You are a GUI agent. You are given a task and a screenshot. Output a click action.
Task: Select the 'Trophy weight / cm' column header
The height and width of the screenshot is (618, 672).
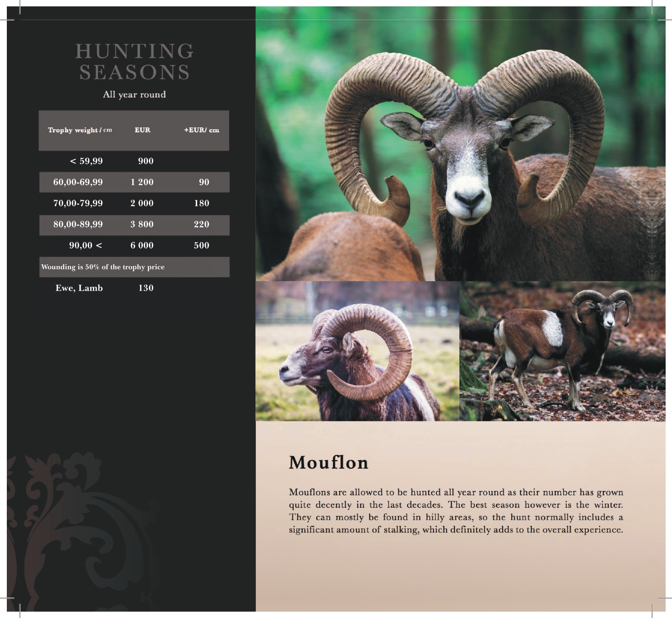tap(80, 130)
